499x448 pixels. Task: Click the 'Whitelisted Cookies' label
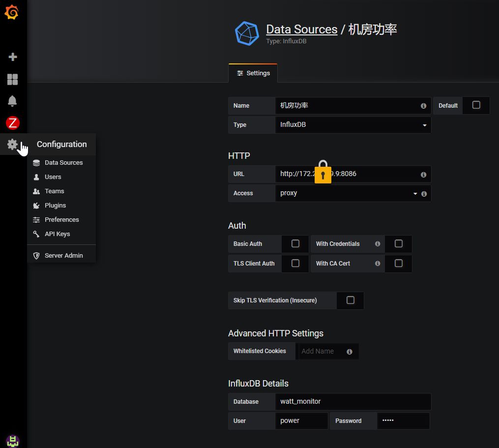[260, 351]
